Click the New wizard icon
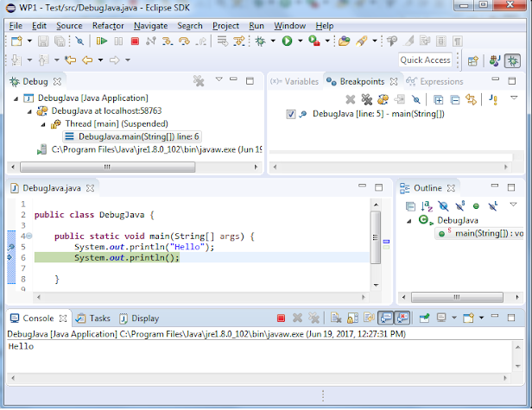This screenshot has width=532, height=410. tap(16, 41)
